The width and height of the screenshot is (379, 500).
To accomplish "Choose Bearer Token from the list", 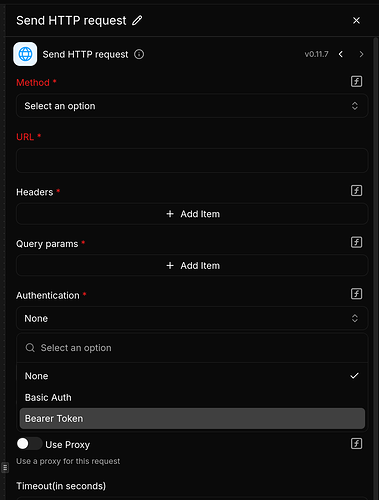I will click(x=192, y=418).
